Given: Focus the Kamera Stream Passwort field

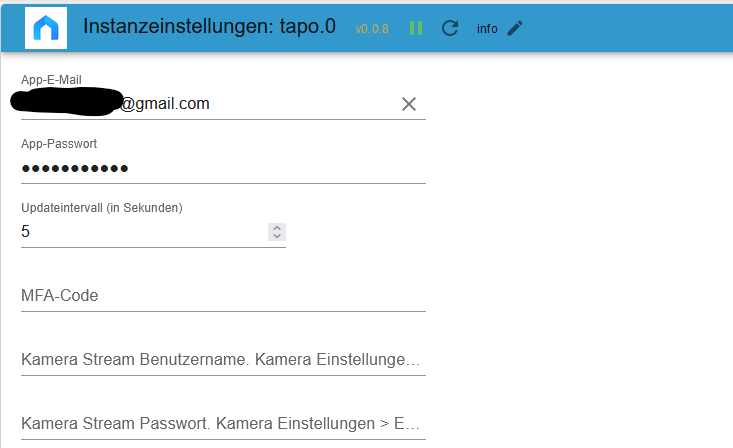Looking at the screenshot, I should (222, 423).
